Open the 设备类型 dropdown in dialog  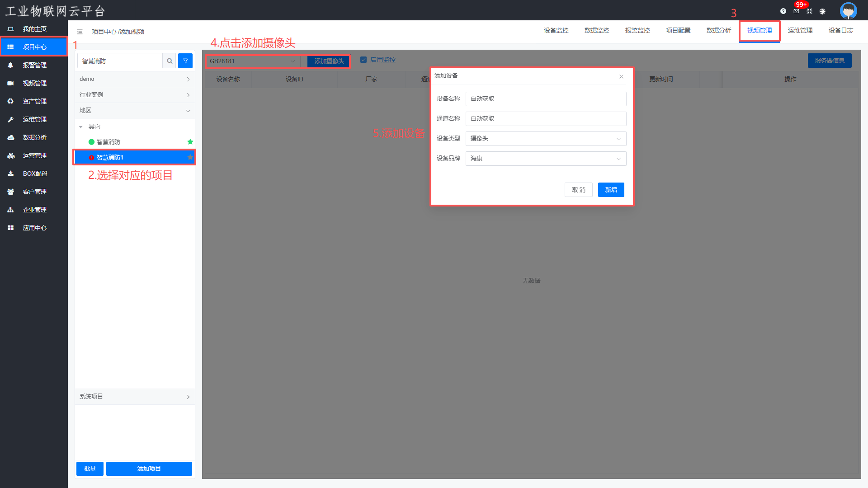546,139
